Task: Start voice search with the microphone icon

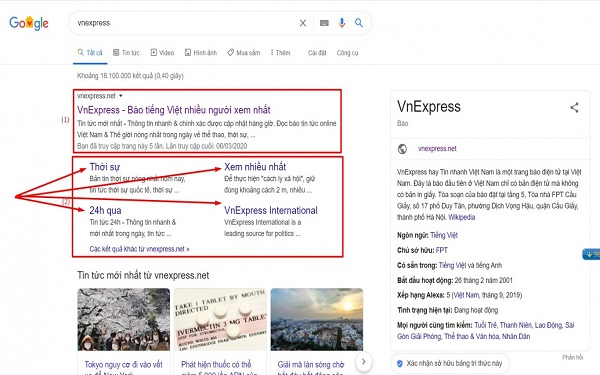Action: [342, 23]
